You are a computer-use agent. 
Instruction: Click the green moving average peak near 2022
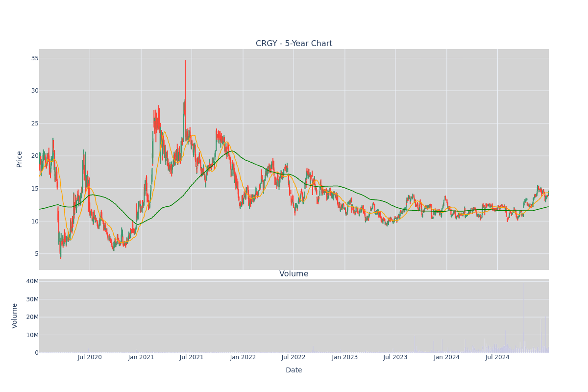click(x=232, y=151)
